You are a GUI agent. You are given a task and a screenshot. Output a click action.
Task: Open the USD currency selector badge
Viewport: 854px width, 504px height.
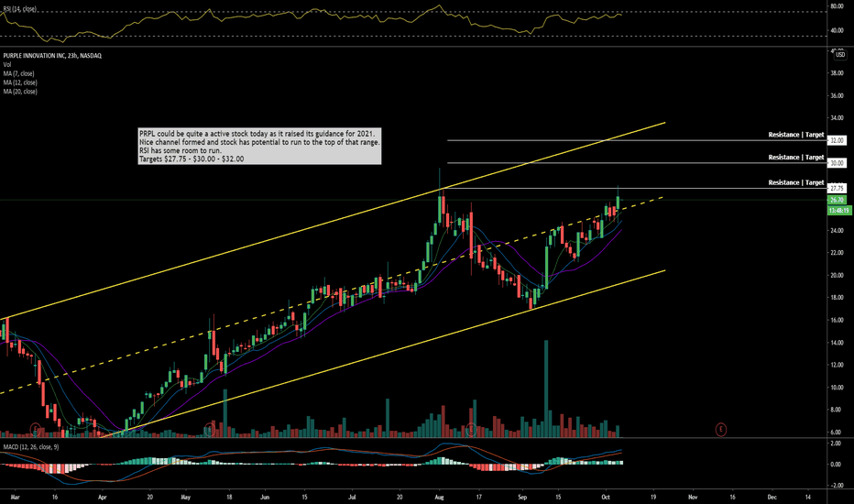click(840, 54)
